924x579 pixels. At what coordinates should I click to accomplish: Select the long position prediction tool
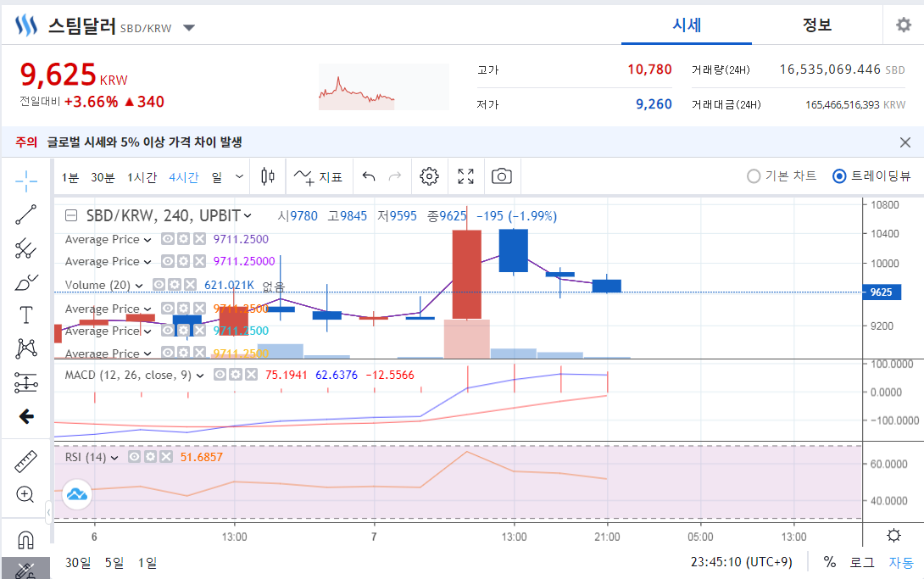tap(26, 383)
